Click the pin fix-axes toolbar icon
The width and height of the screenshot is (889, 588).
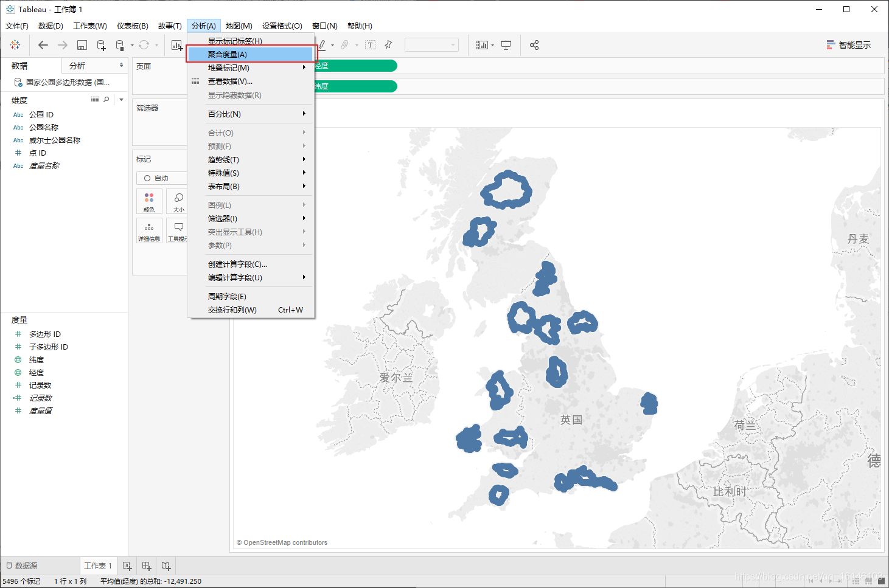pos(388,45)
